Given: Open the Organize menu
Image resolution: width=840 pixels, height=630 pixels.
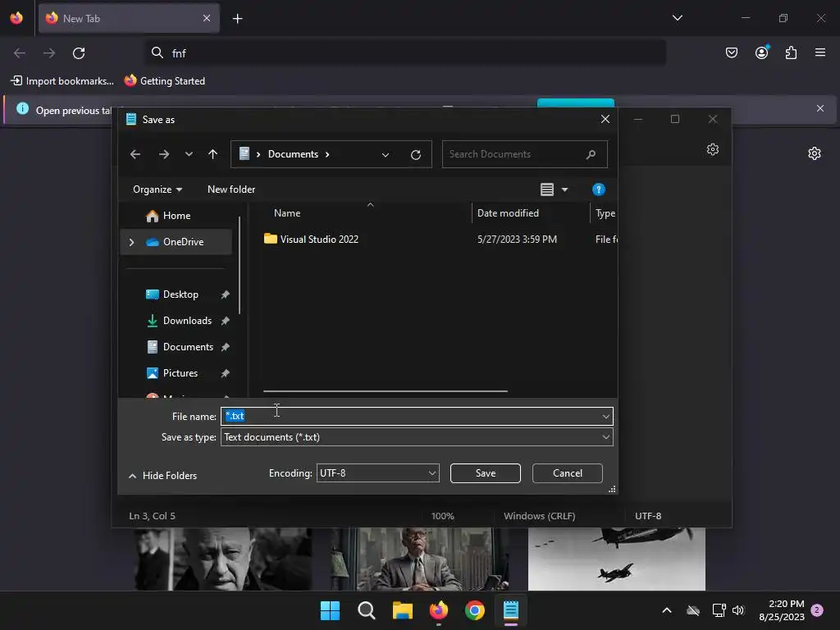Looking at the screenshot, I should [x=157, y=189].
